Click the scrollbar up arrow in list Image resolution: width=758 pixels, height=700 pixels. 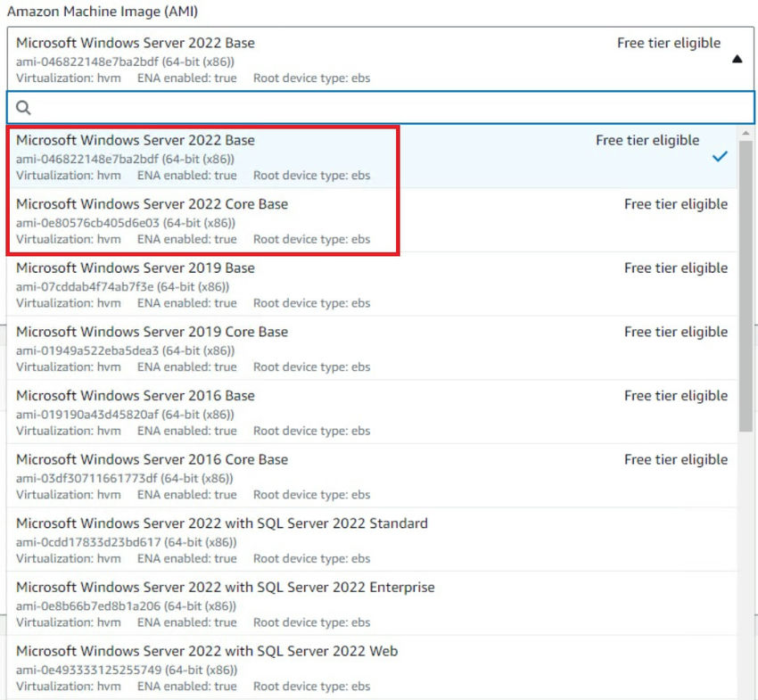[x=746, y=133]
